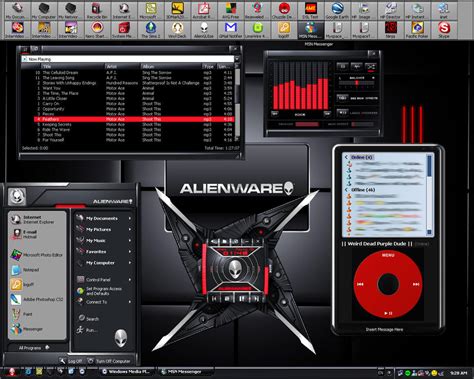The height and width of the screenshot is (379, 474).
Task: Adjust the Balance slider in the equalizer
Action: click(356, 82)
